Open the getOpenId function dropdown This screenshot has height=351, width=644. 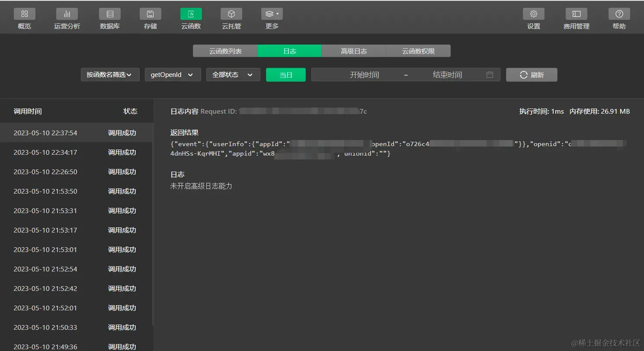pyautogui.click(x=173, y=75)
